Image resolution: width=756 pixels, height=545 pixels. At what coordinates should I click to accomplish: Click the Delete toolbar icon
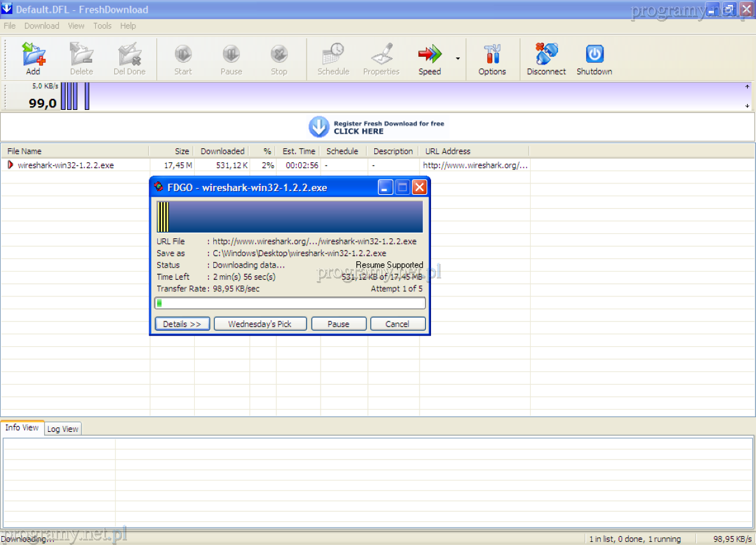coord(81,59)
